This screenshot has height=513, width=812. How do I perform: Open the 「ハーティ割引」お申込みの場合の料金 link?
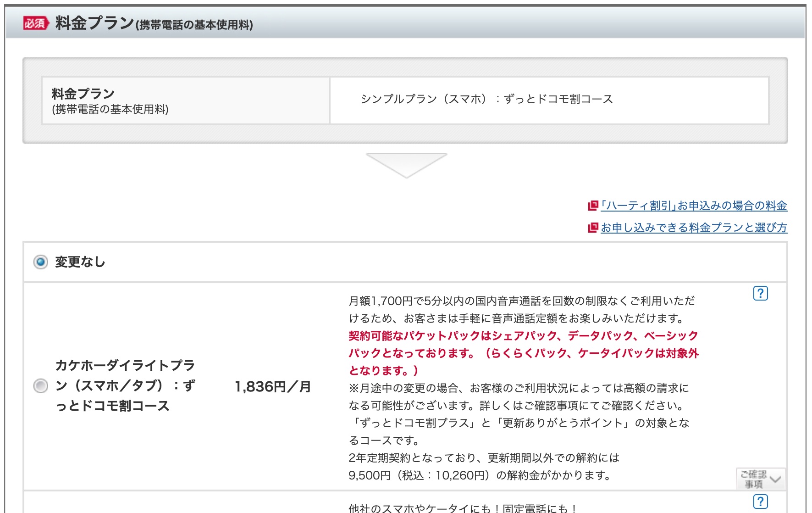pos(694,206)
